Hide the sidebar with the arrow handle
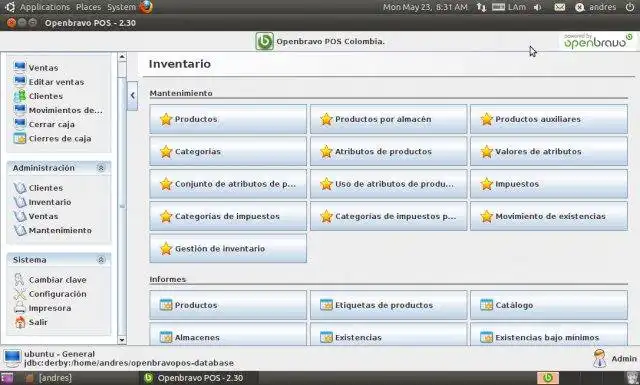 click(x=132, y=96)
